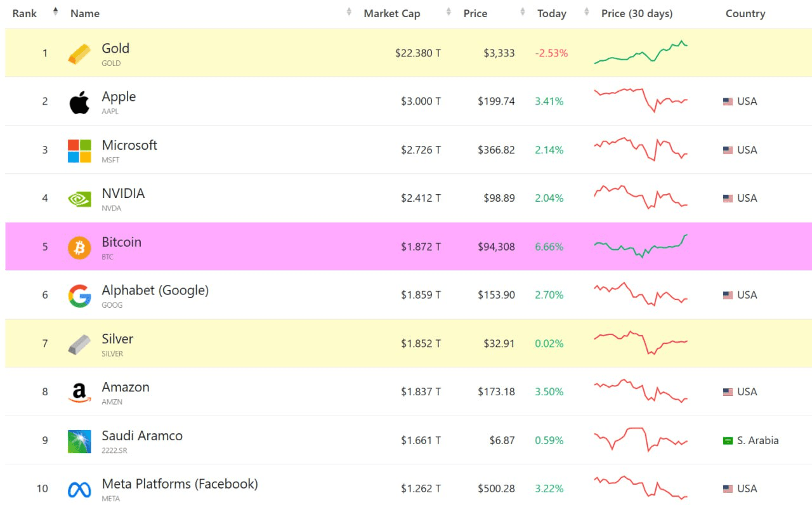Click Meta price $500.28
Image resolution: width=812 pixels, height=505 pixels.
tap(496, 489)
